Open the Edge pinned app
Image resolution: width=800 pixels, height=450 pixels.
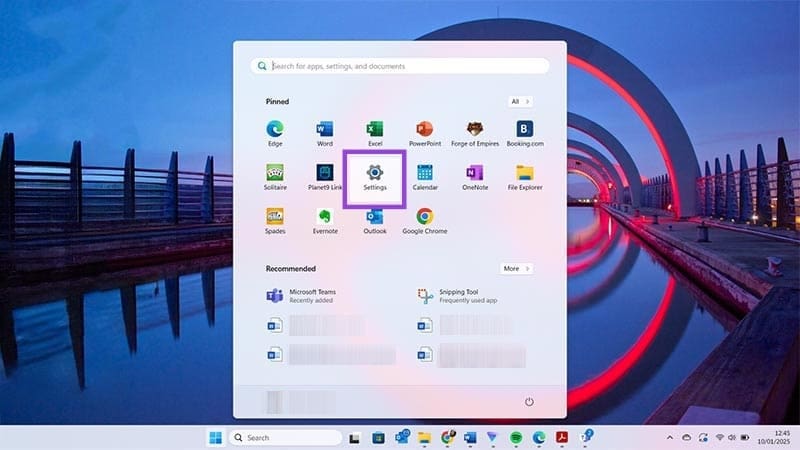click(275, 134)
